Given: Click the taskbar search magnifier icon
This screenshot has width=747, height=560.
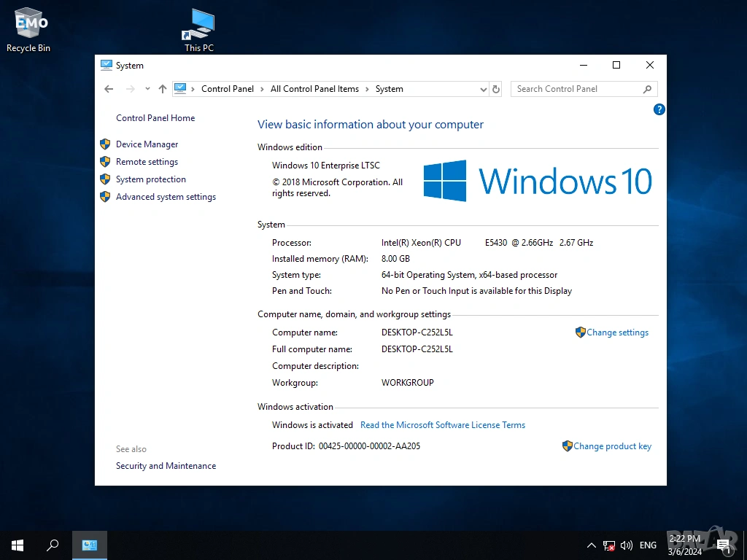Looking at the screenshot, I should click(53, 545).
